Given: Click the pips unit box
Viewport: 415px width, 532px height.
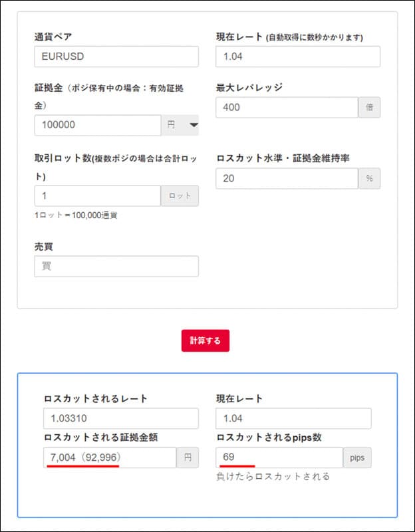Looking at the screenshot, I should [357, 458].
